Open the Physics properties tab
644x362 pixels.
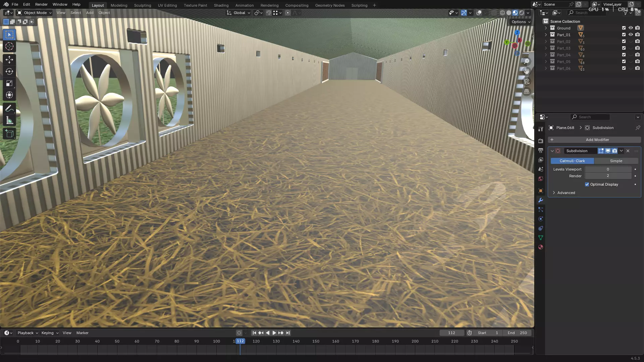coord(540,219)
